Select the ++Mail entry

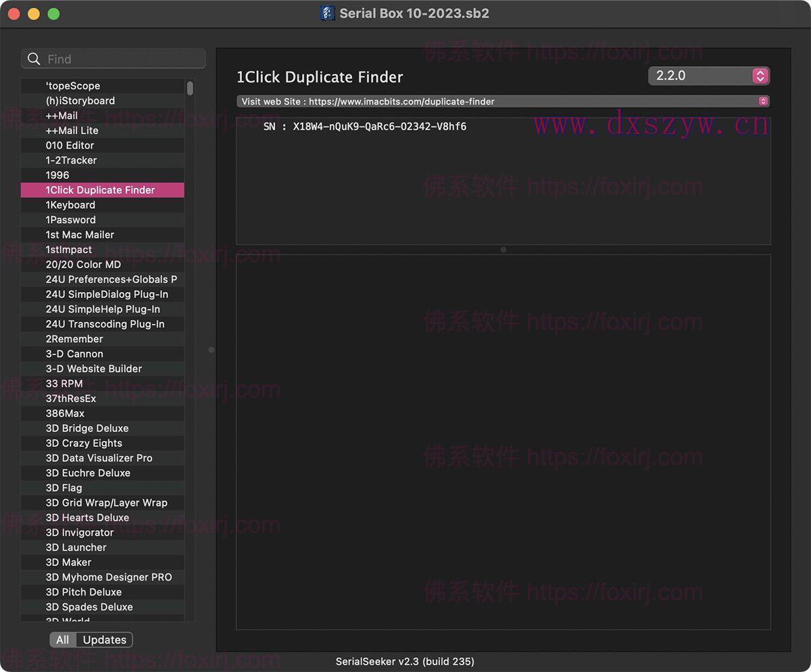[102, 116]
